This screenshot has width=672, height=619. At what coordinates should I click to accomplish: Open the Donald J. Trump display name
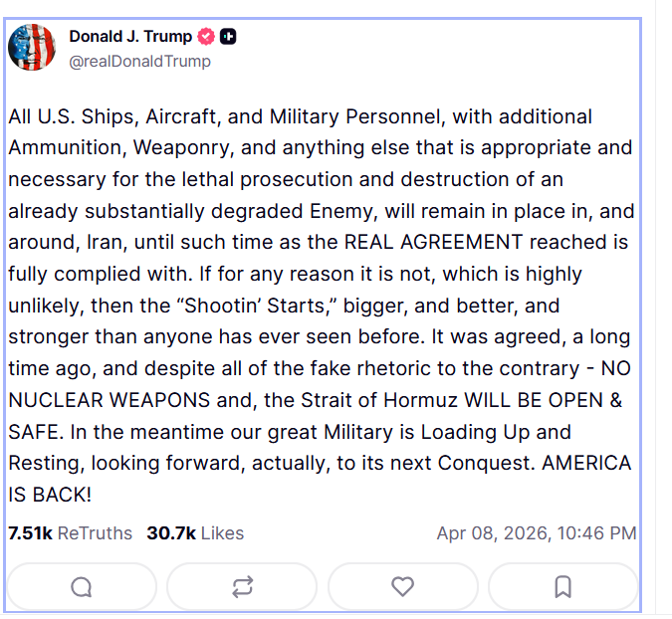pyautogui.click(x=130, y=37)
